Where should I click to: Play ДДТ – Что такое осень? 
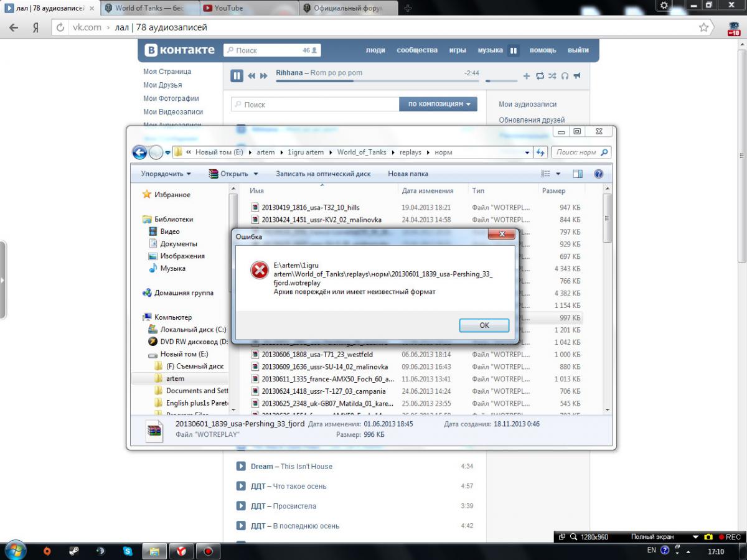[241, 487]
